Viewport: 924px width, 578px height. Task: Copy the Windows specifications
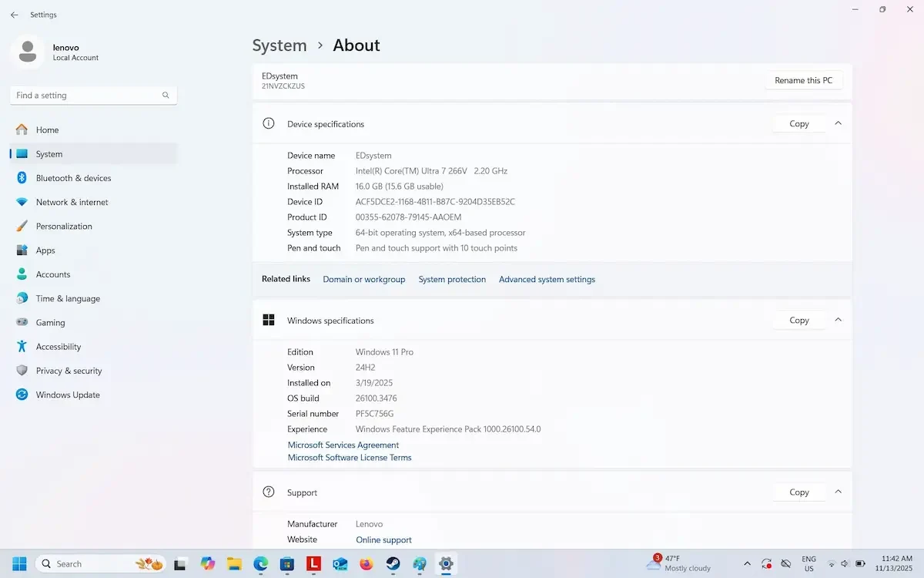click(799, 320)
